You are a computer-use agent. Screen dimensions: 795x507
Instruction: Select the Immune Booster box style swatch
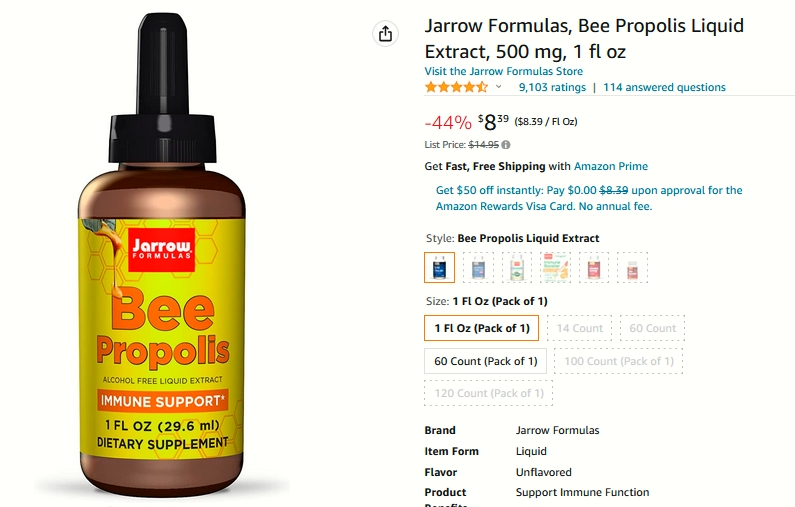tap(555, 267)
